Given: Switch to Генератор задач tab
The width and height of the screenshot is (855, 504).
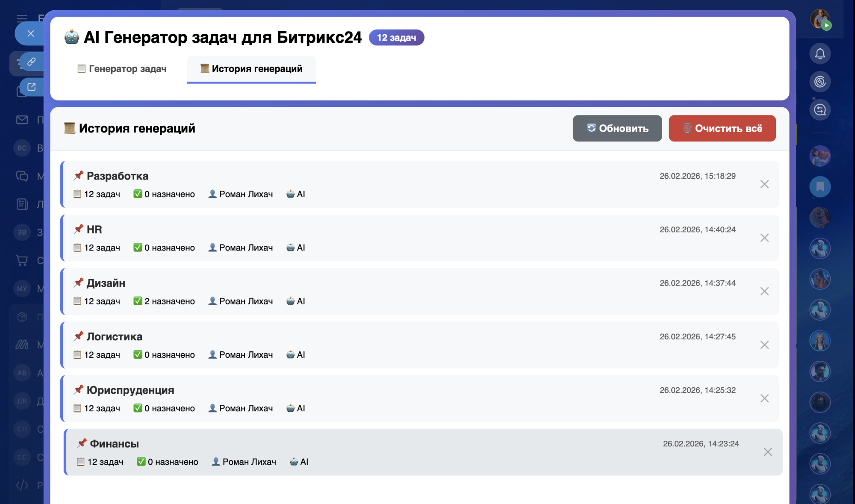Looking at the screenshot, I should coord(122,69).
